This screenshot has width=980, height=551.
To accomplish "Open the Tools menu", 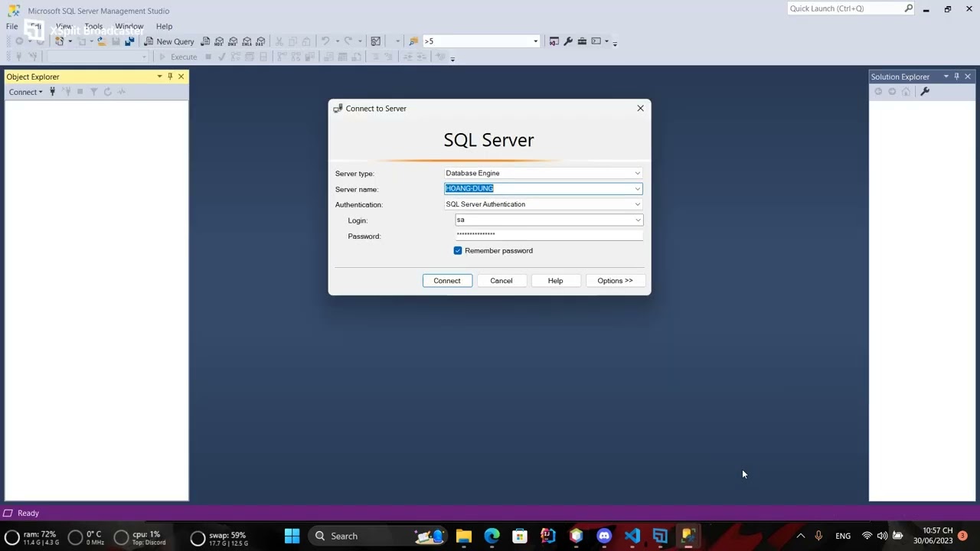I will [x=93, y=26].
